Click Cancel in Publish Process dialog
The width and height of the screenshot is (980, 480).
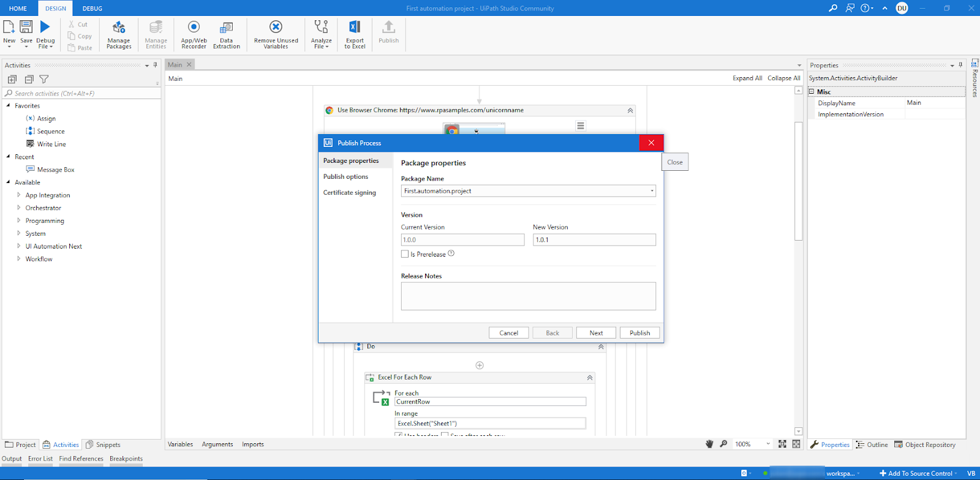(x=508, y=333)
